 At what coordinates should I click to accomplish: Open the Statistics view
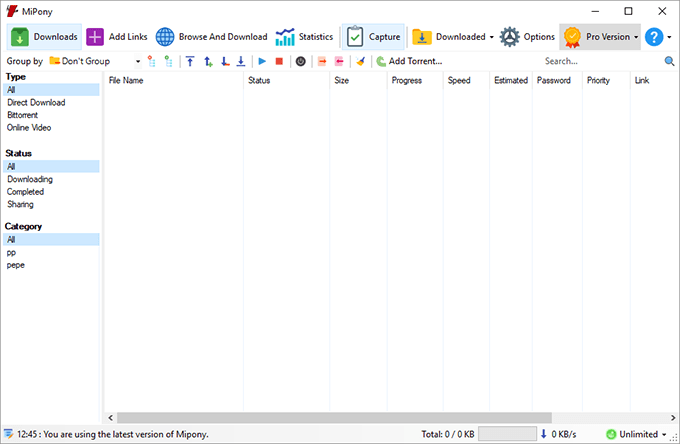point(304,37)
